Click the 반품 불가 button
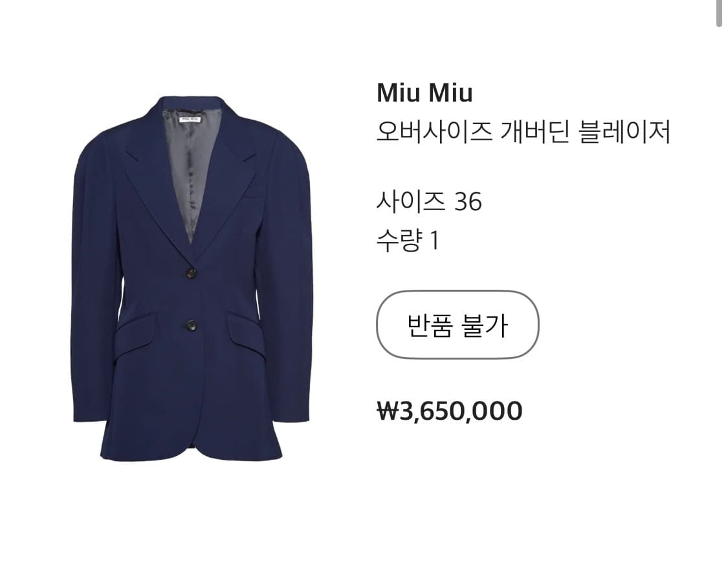This screenshot has height=562, width=728. click(458, 325)
